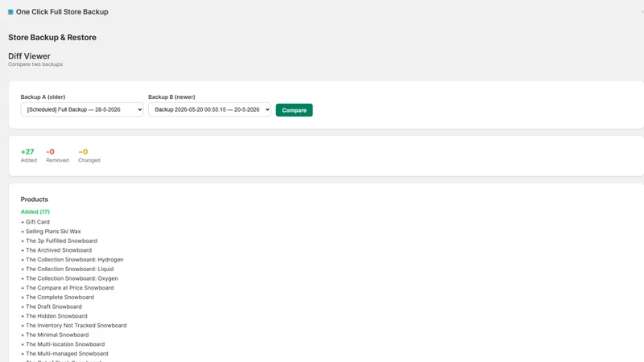Image resolution: width=644 pixels, height=362 pixels.
Task: Select the One Click Full Store Backup title
Action: click(62, 12)
